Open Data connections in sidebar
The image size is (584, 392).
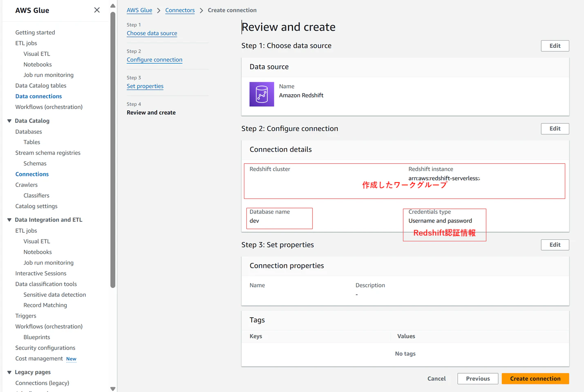click(x=39, y=96)
